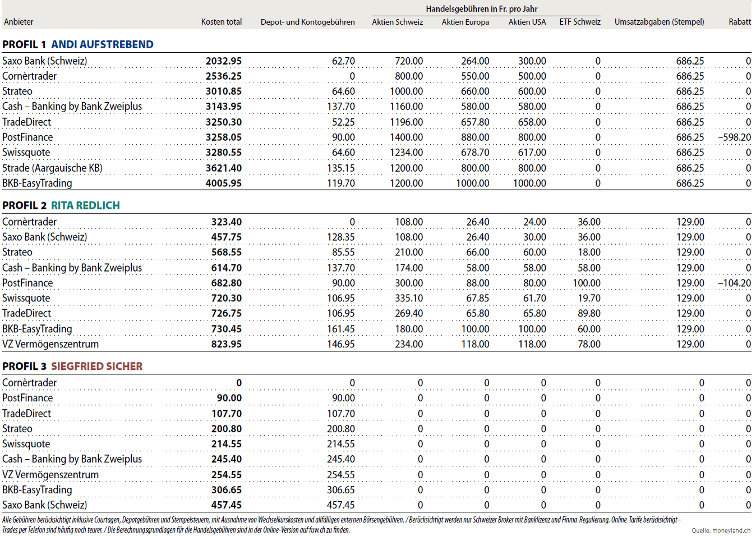
Task: Click the ETF Schweiz column header
Action: [580, 22]
